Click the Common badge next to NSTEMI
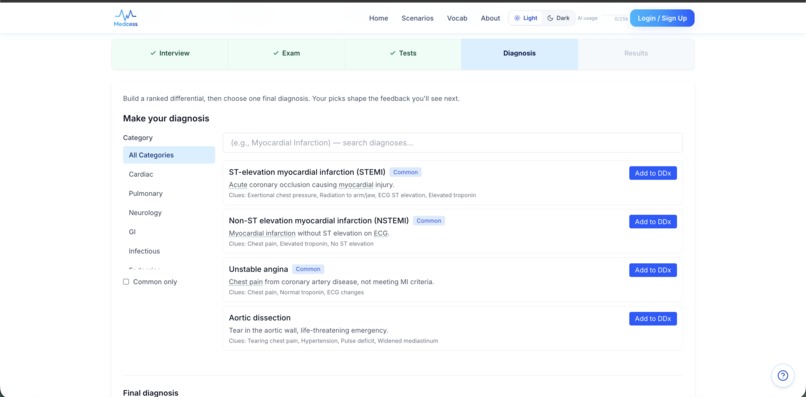The width and height of the screenshot is (806, 397). [429, 221]
